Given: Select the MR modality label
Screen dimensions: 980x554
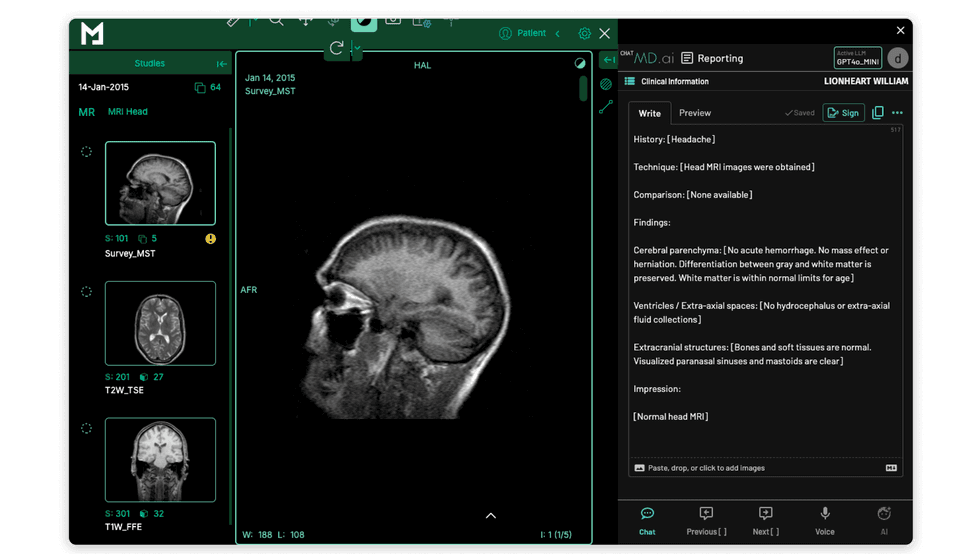Looking at the screenshot, I should (x=87, y=112).
